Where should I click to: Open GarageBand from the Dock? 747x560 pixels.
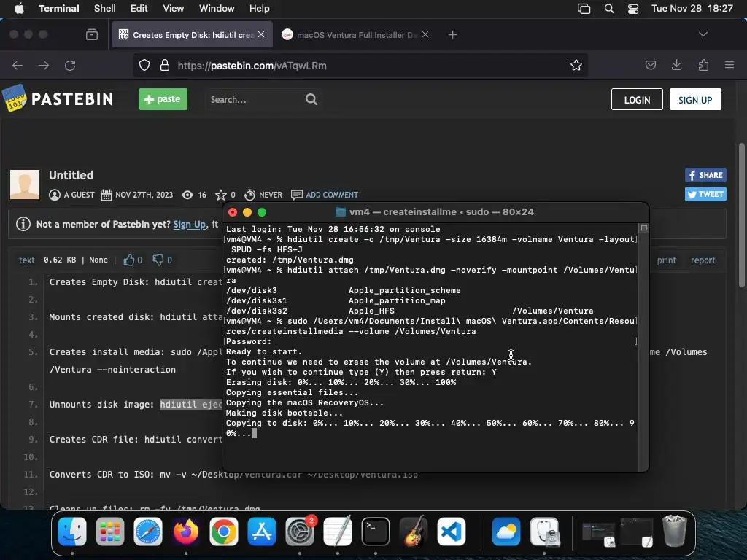point(413,532)
